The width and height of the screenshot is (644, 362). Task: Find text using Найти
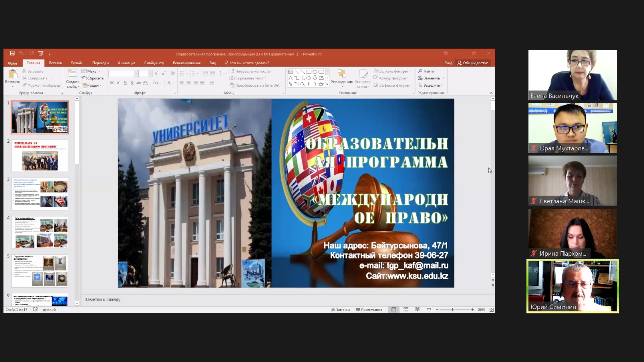(x=425, y=71)
